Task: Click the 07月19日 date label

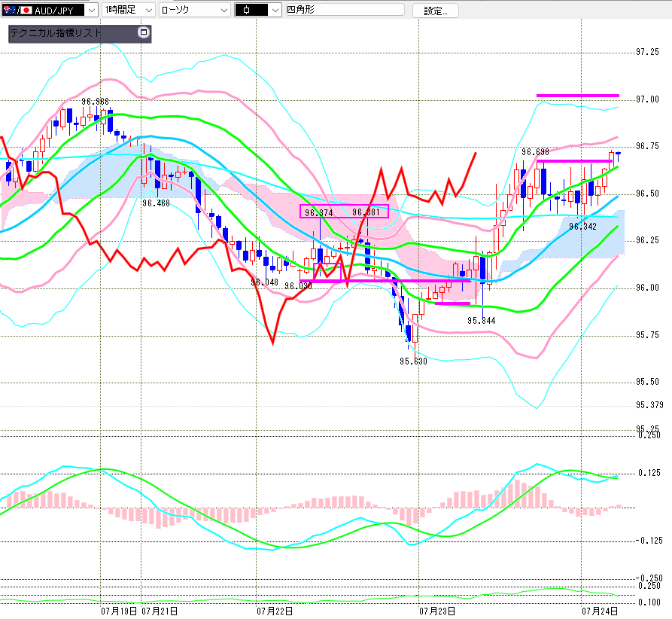Action: (119, 611)
